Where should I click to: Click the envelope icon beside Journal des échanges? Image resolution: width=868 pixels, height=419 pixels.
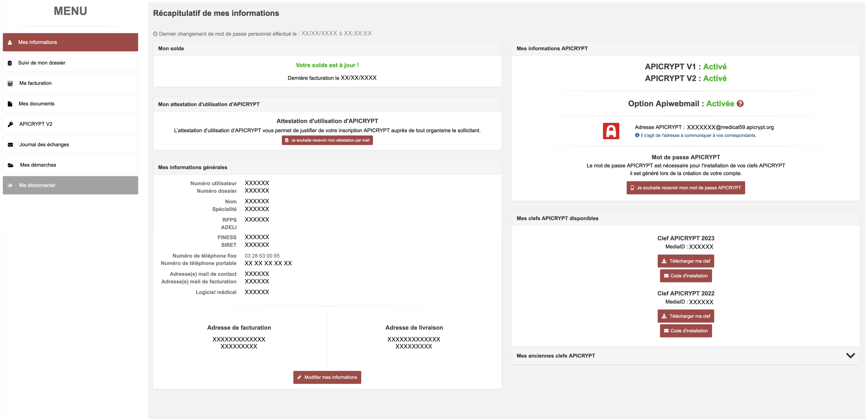point(10,145)
